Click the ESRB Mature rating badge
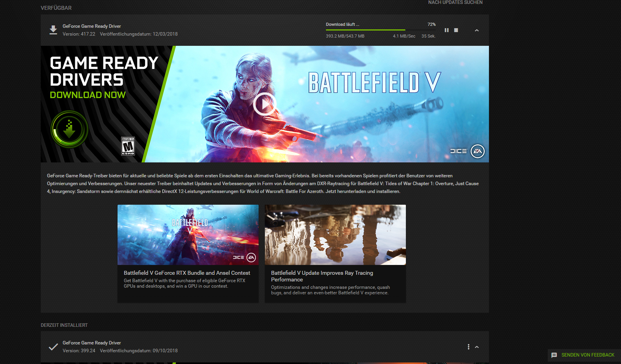This screenshot has width=621, height=364. (x=128, y=146)
